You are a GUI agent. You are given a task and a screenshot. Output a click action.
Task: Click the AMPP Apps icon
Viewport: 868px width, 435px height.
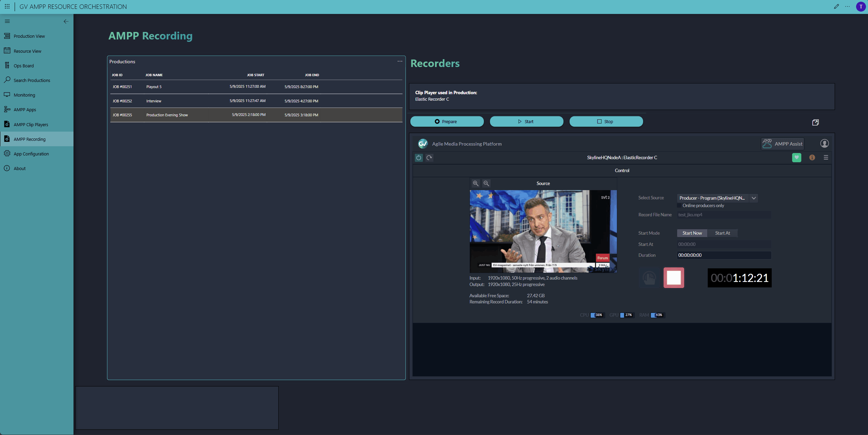pos(7,109)
